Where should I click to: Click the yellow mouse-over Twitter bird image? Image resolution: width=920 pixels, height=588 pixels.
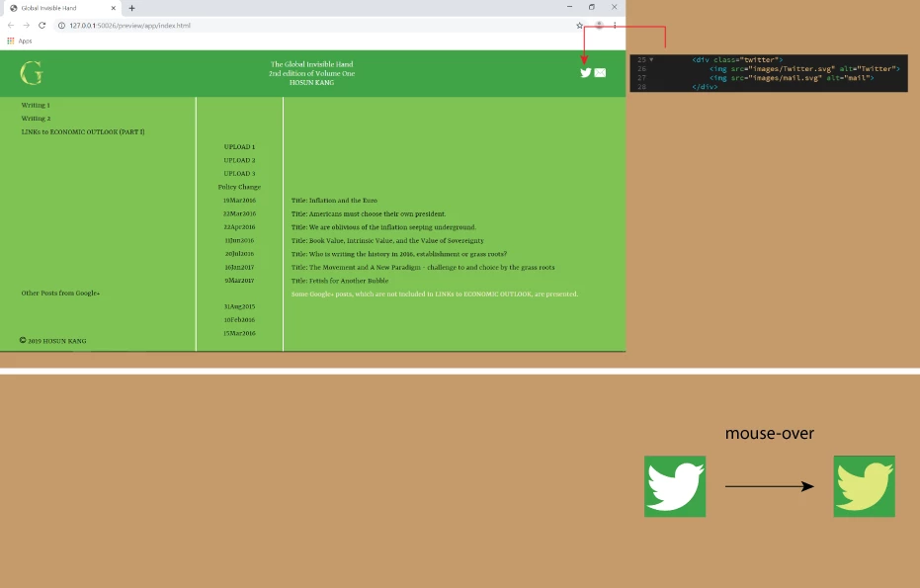[865, 486]
